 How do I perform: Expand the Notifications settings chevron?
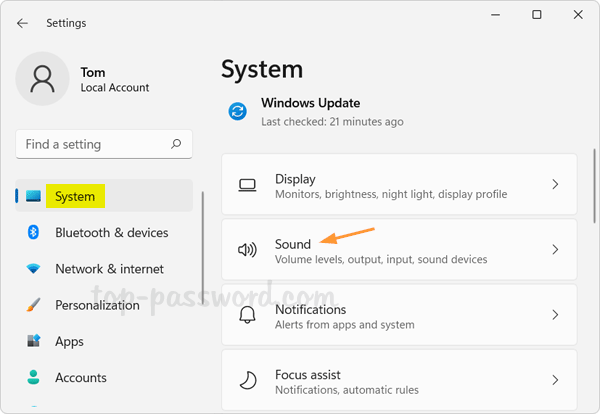click(x=555, y=316)
